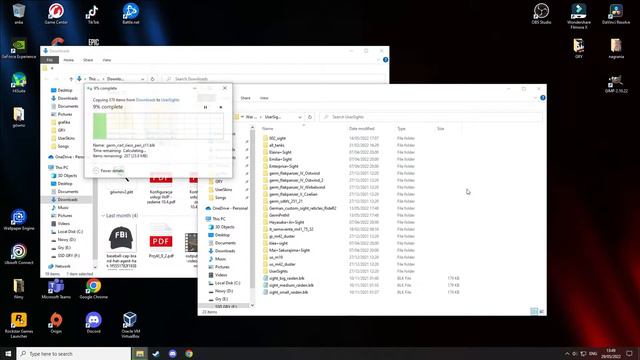Open the Windows Start menu
Screen dimensions: 640x360
(x=8, y=353)
